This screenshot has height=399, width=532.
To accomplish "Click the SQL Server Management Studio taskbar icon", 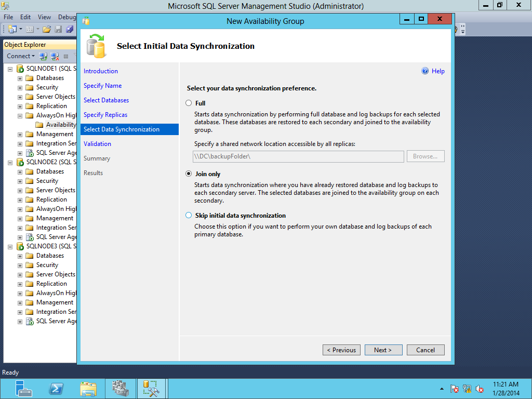I will coord(151,389).
